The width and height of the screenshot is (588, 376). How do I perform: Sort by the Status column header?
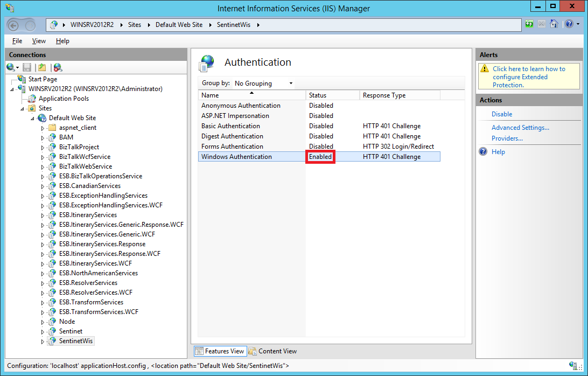tap(333, 95)
